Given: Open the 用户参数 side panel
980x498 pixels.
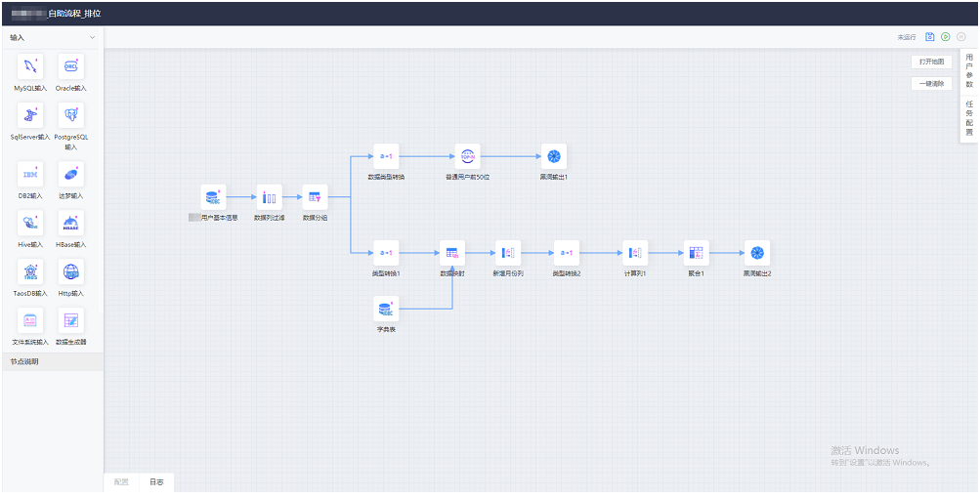Looking at the screenshot, I should click(969, 71).
